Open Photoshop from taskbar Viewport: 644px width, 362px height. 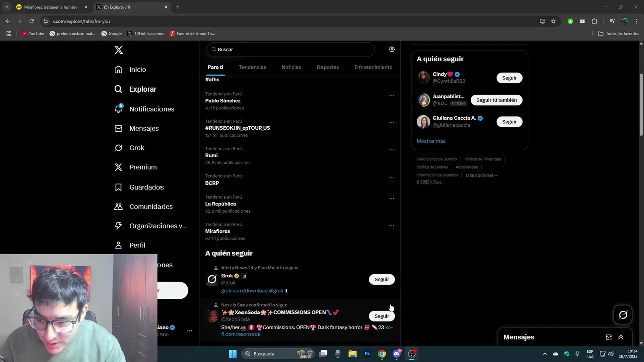367,354
